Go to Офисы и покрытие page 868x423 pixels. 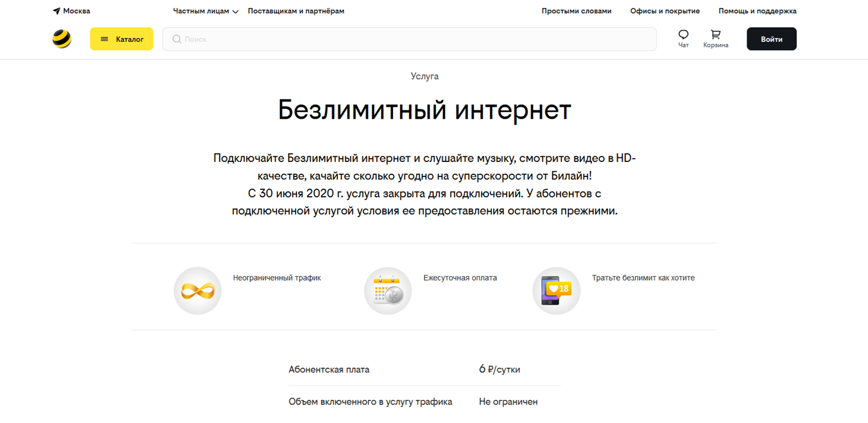pos(665,11)
